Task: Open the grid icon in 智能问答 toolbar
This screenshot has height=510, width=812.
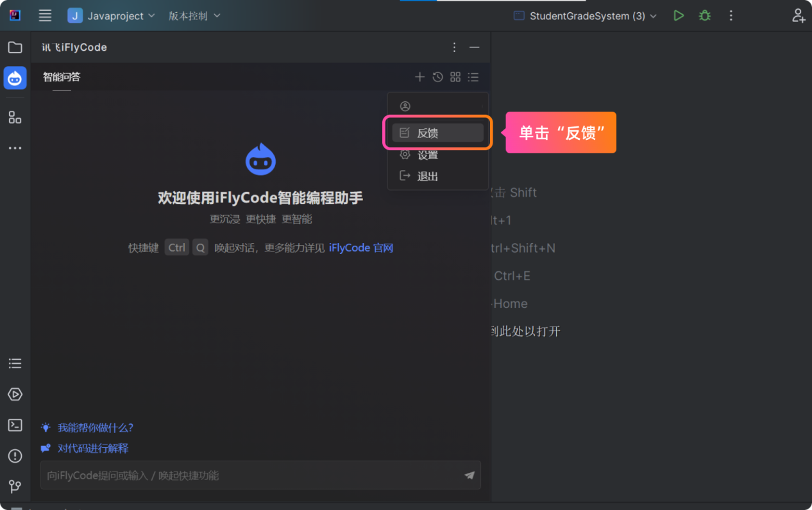Action: (455, 77)
